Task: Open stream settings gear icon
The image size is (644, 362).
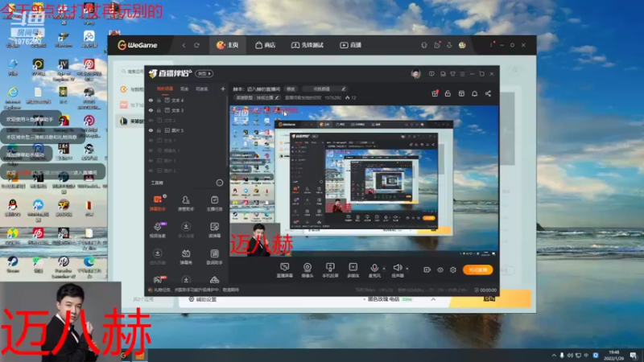Action: (453, 269)
